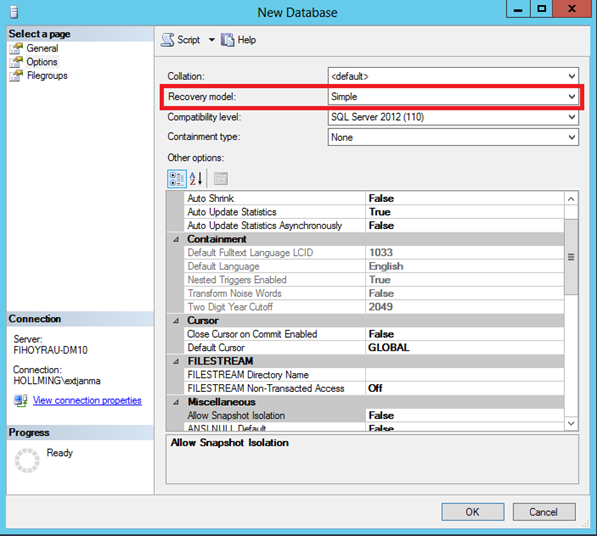
Task: Switch to Categorized view icon
Action: click(177, 179)
